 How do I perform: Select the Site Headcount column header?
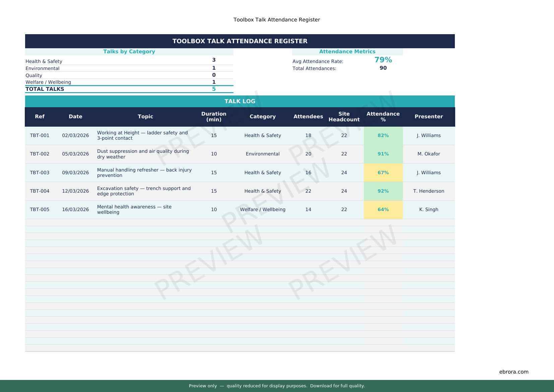pyautogui.click(x=344, y=117)
